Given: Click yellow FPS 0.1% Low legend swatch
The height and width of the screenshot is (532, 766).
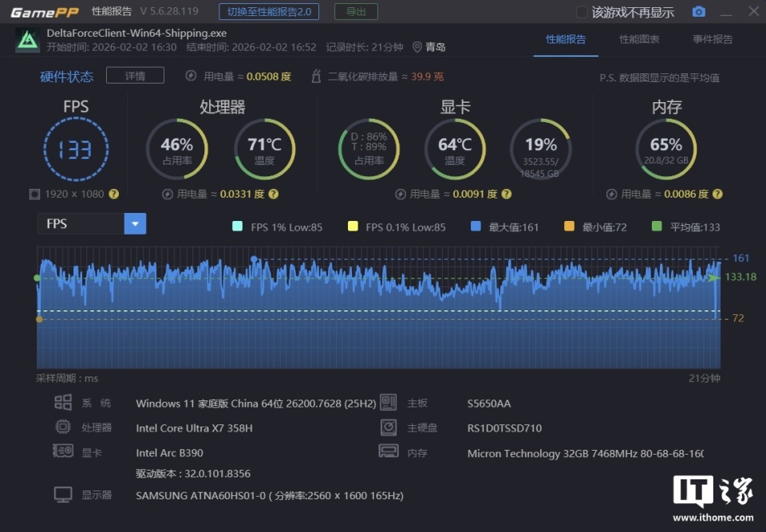Looking at the screenshot, I should (x=353, y=227).
